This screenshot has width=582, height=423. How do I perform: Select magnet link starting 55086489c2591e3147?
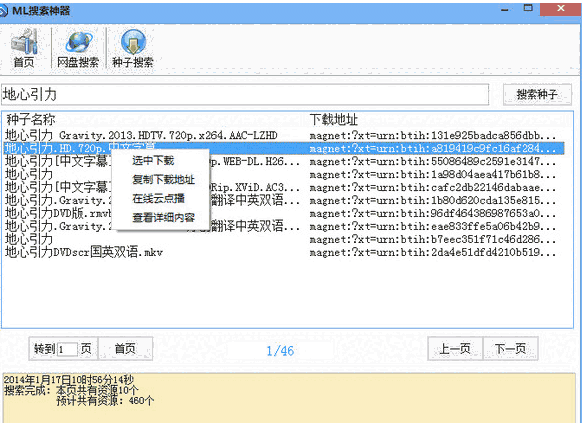(433, 161)
